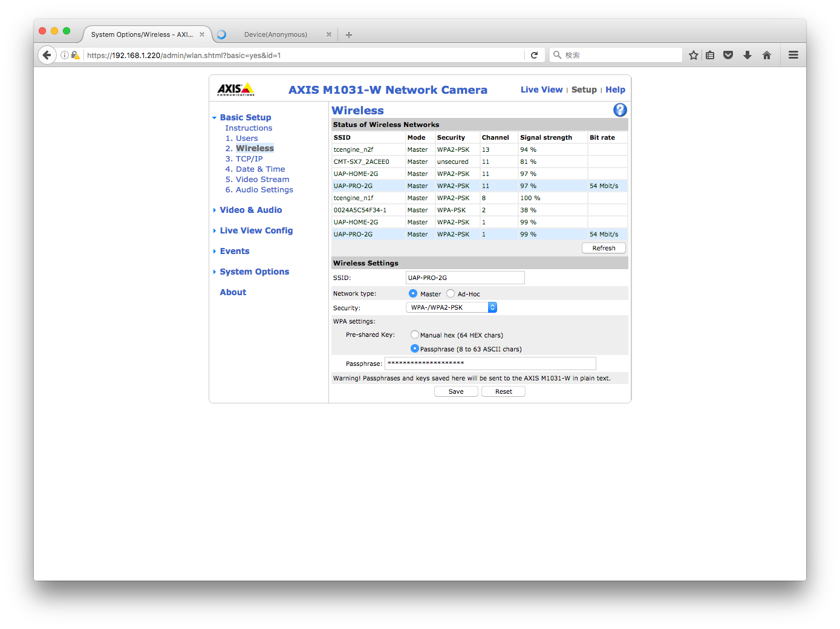Open the Help link in header
Screen dimensions: 840x629
[616, 90]
